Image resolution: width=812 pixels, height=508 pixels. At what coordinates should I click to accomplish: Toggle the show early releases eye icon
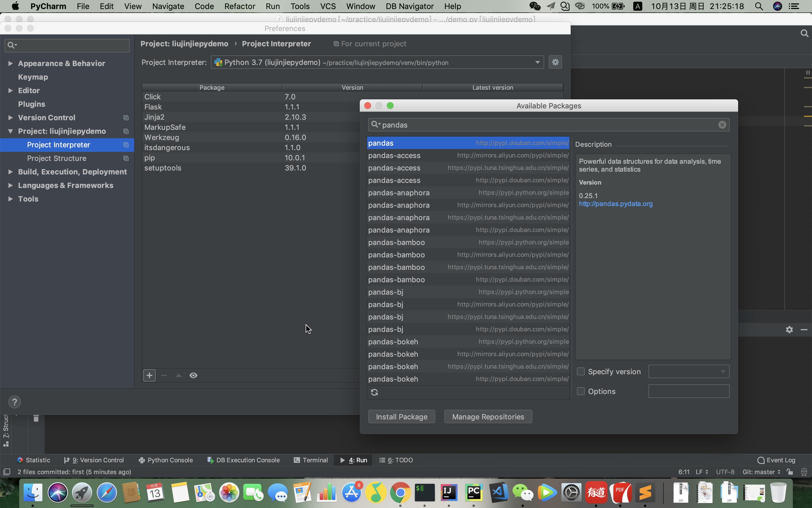193,375
